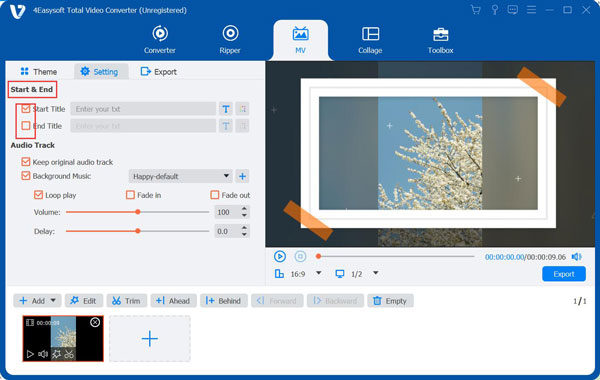Open the Converter module
This screenshot has width=600, height=380.
coord(160,40)
